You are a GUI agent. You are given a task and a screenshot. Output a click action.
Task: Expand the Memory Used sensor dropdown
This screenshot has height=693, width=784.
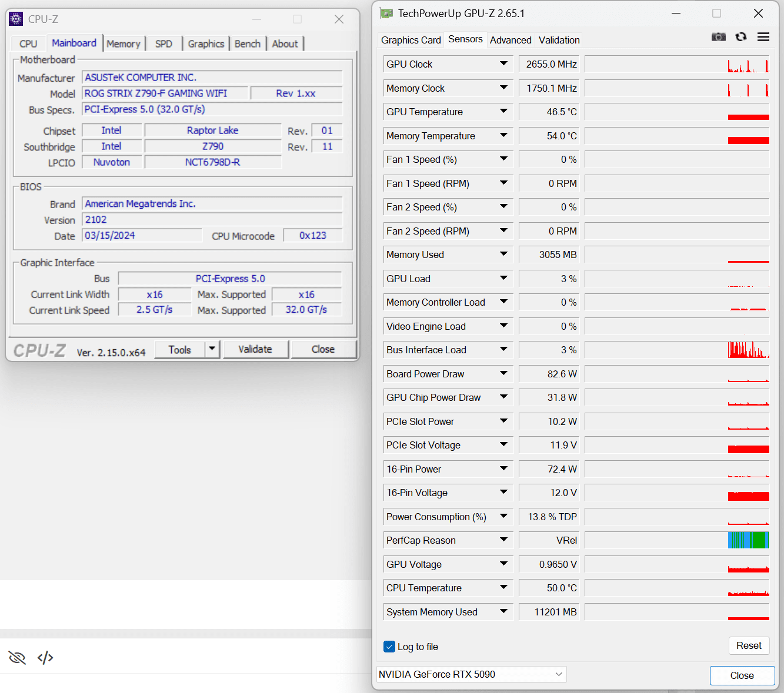pos(503,254)
